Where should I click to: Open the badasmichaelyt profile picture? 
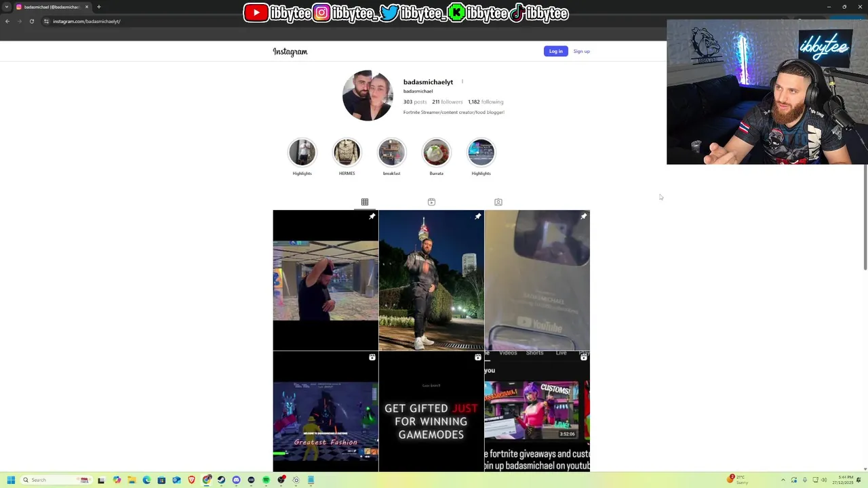(368, 96)
